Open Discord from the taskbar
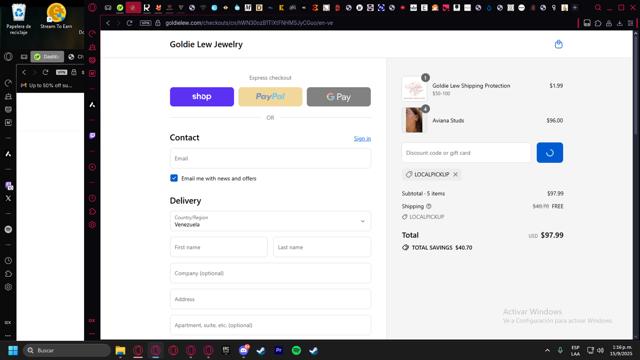The image size is (640, 360). [244, 350]
